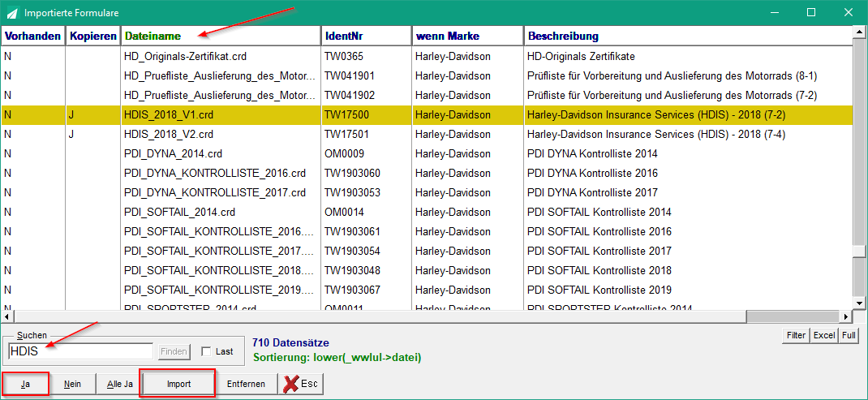The width and height of the screenshot is (868, 400).
Task: Click the Esc button with red X icon
Action: pos(303,384)
